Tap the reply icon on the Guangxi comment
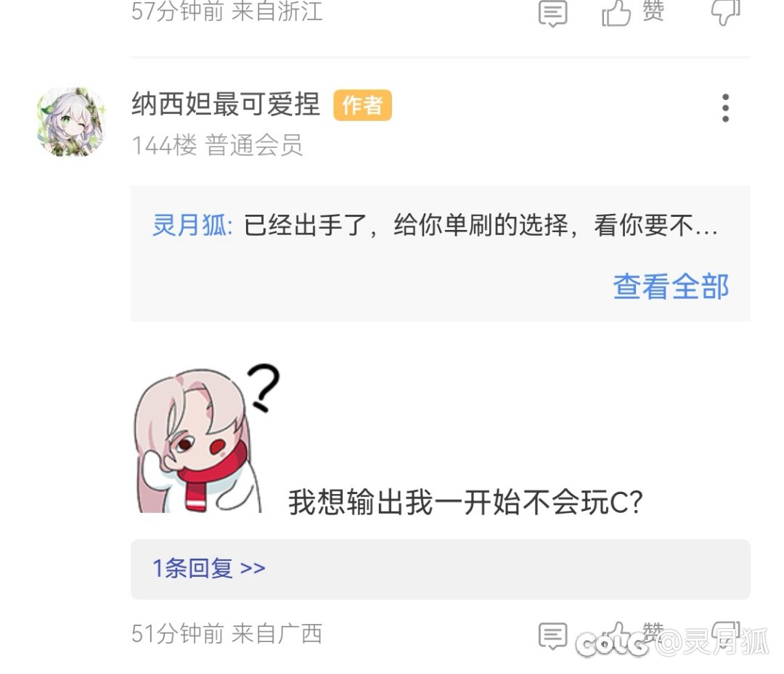 [552, 636]
